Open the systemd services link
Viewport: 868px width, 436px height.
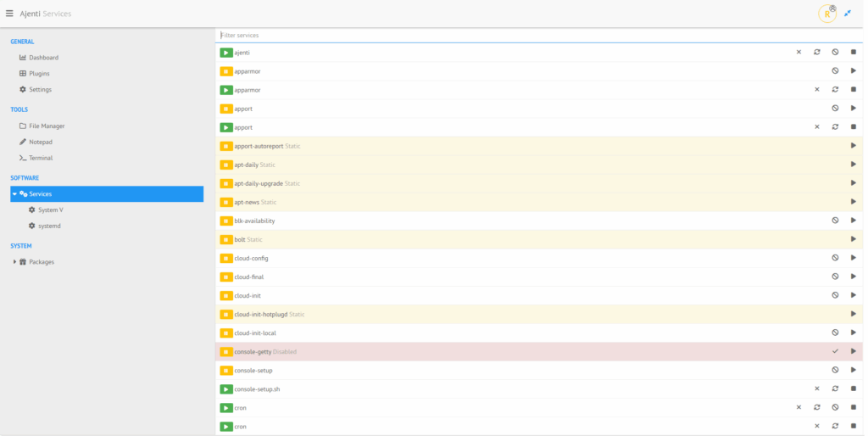[x=49, y=226]
